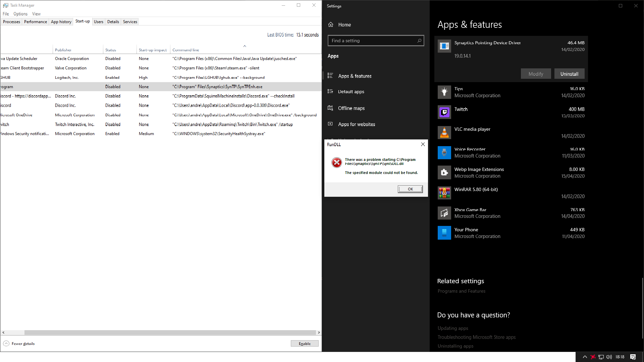Open the File menu in Task Manager

(6, 14)
